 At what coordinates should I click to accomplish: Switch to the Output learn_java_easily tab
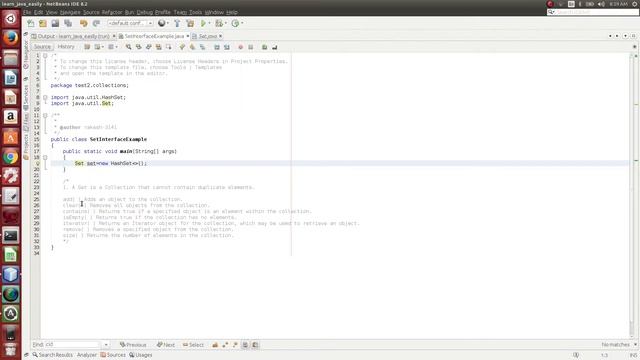click(73, 36)
